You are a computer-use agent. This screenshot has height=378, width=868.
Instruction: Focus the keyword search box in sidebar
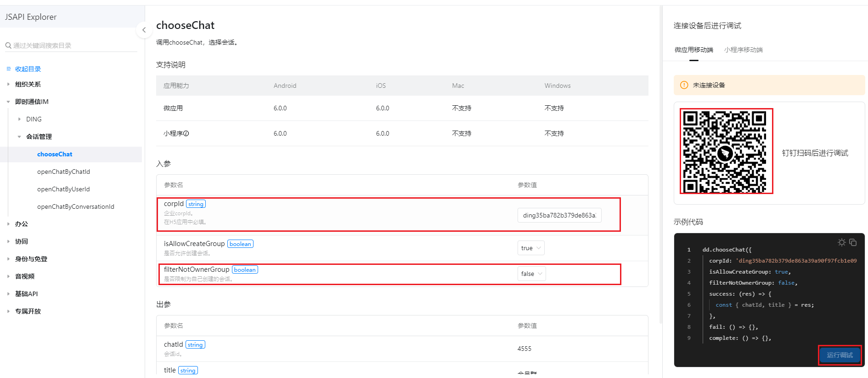[73, 46]
